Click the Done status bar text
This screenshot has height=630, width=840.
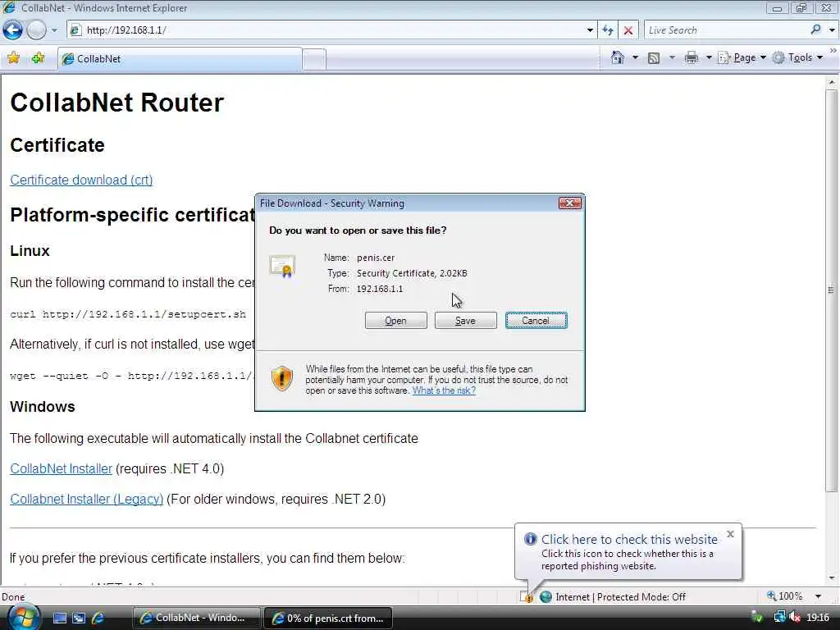tap(13, 597)
